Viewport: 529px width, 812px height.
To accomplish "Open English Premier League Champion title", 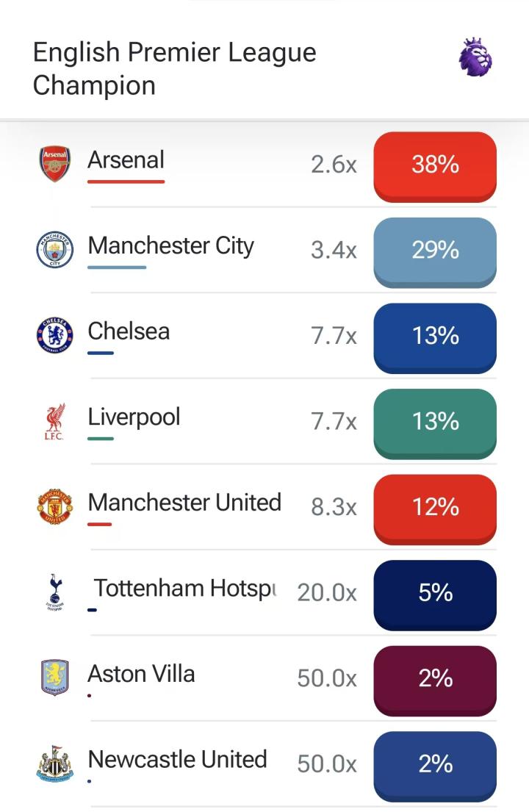I will coord(174,68).
